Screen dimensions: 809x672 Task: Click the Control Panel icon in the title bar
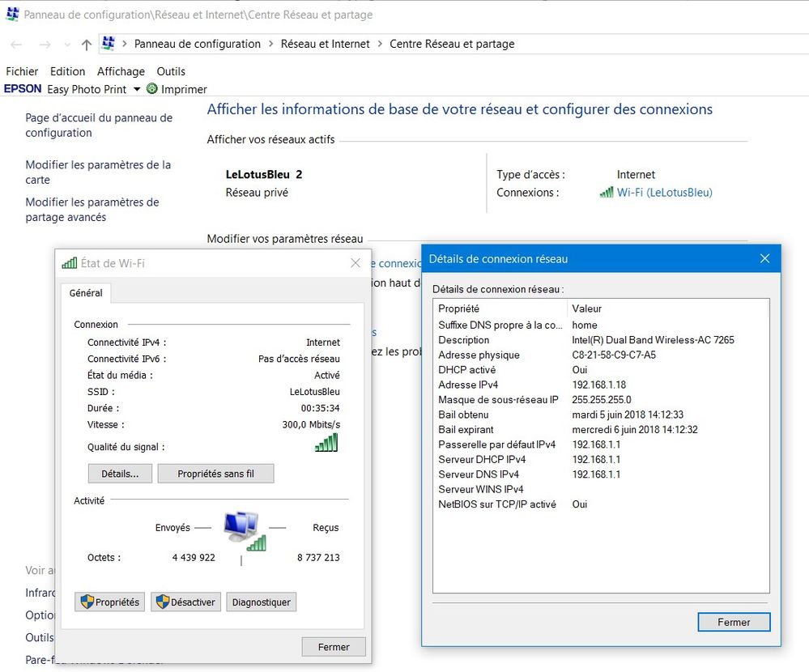[12, 14]
